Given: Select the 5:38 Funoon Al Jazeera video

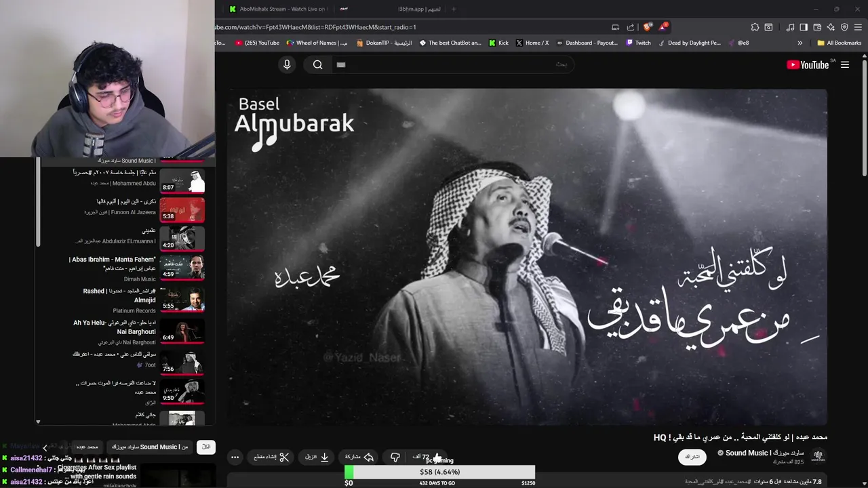Looking at the screenshot, I should pos(122,209).
